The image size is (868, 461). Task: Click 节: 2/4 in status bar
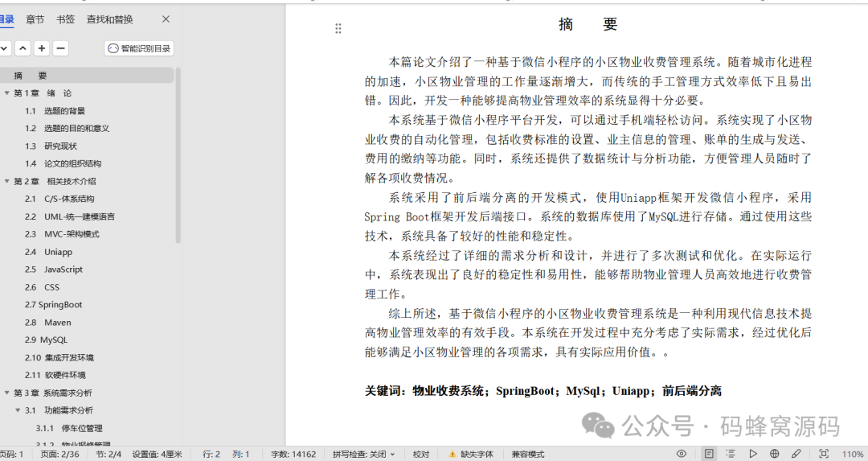coord(108,455)
